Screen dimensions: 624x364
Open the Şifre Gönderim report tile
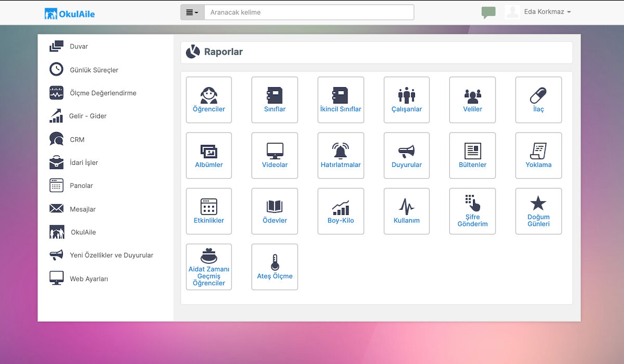[473, 211]
